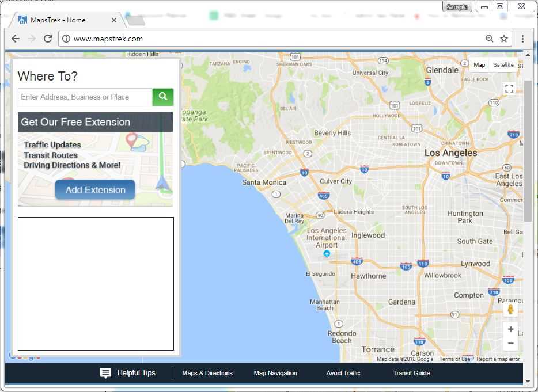Zoom out on the map
538x392 pixels.
pos(510,343)
